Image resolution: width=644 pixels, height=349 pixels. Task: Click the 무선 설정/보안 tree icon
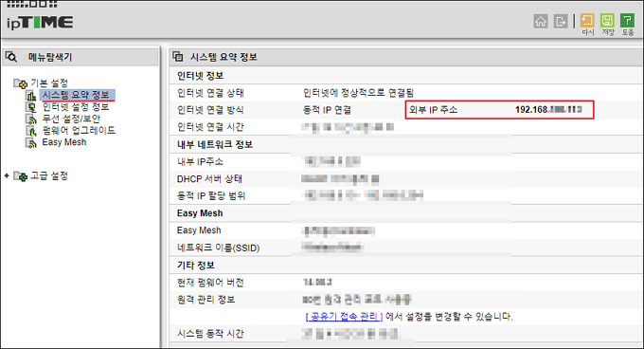31,119
